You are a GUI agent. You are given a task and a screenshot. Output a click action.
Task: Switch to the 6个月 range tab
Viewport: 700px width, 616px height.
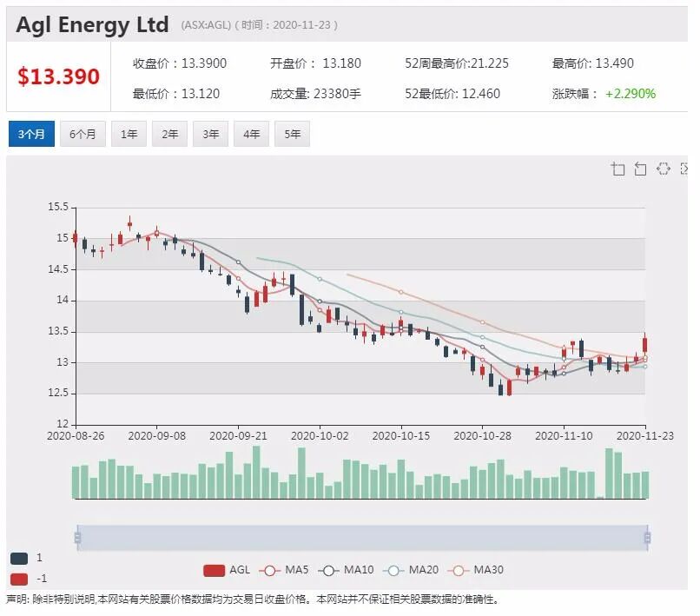[x=83, y=134]
